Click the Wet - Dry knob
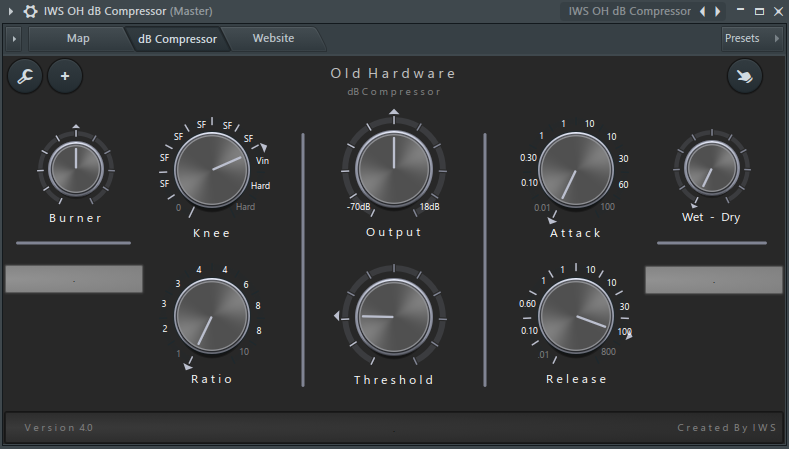The image size is (789, 449). click(x=712, y=169)
